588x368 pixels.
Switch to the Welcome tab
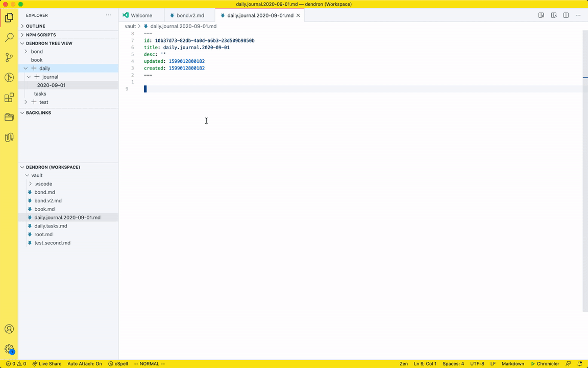coord(141,15)
